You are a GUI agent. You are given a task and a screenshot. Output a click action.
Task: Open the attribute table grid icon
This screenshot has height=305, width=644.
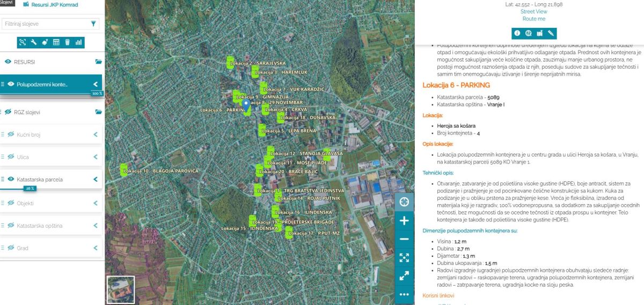click(x=56, y=42)
